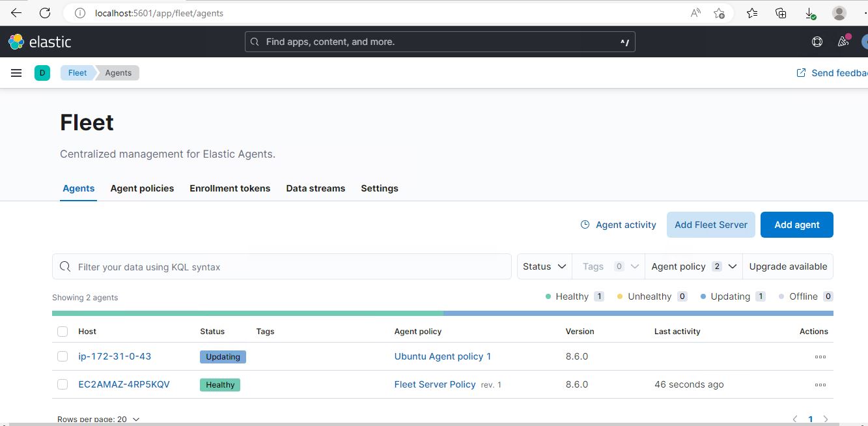Screen dimensions: 868x426
Task: Expand the Agent policy filter dropdown
Action: click(692, 266)
